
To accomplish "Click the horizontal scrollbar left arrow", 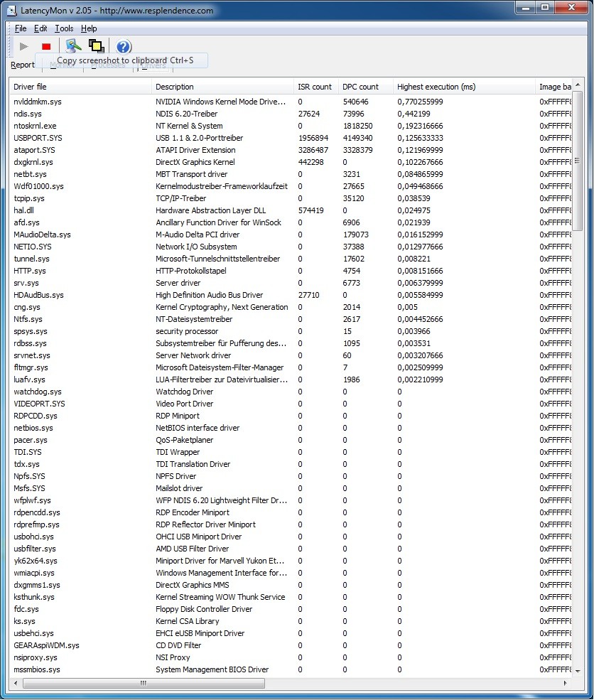I will pos(16,683).
